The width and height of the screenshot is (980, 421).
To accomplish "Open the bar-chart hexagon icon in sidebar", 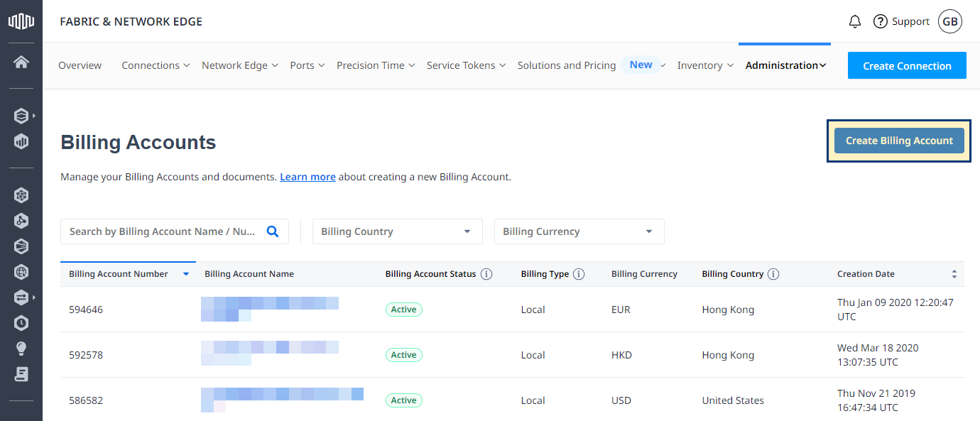I will 21,141.
